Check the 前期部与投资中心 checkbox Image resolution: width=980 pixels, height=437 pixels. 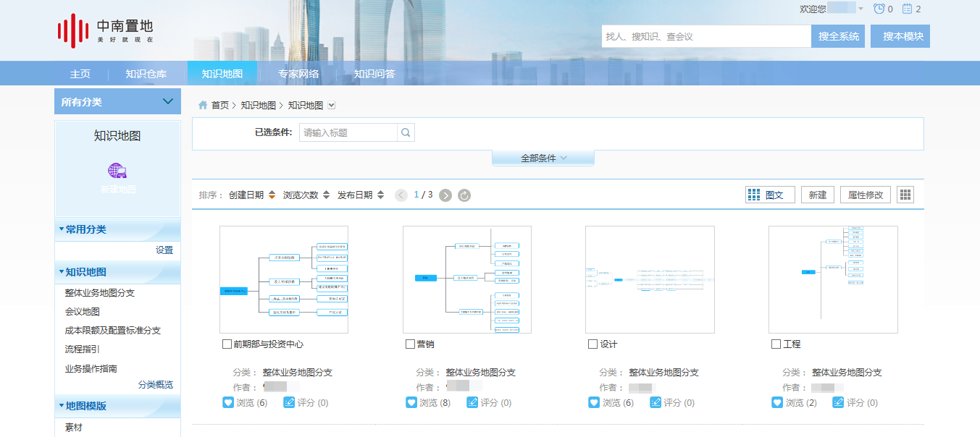(227, 344)
